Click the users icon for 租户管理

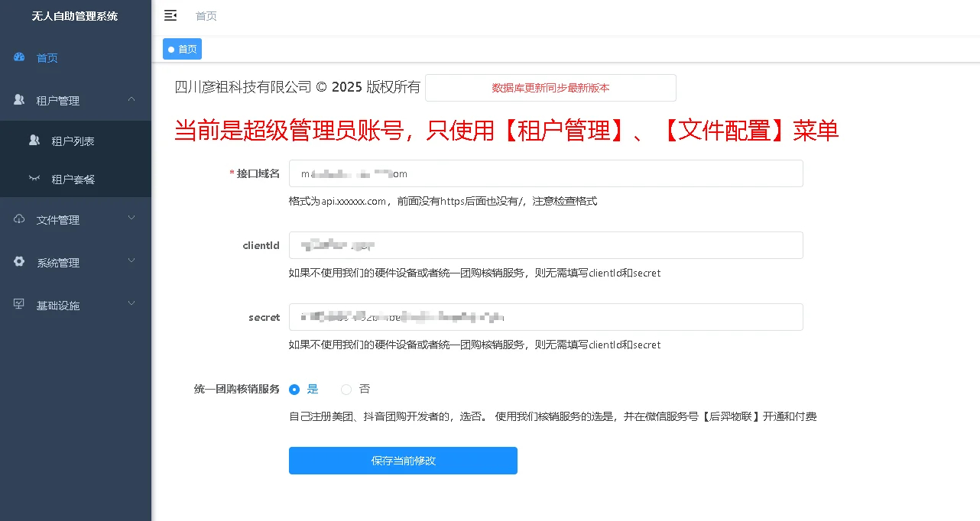(x=17, y=100)
